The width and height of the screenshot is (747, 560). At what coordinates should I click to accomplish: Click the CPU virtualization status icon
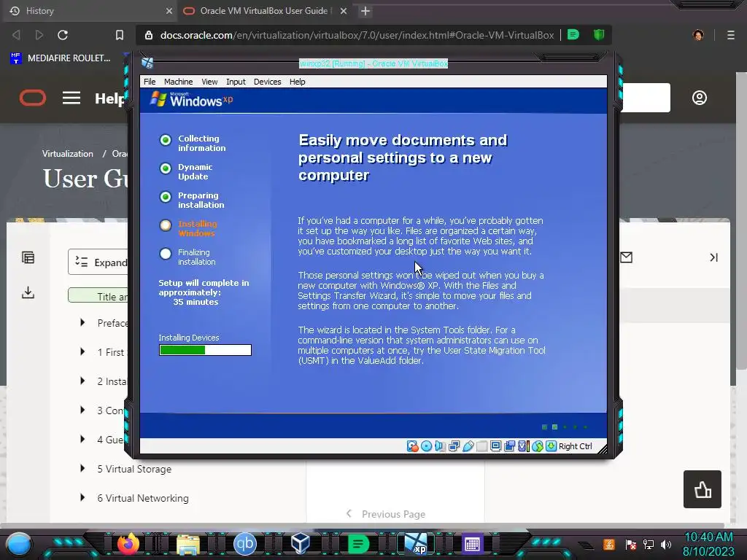(x=523, y=446)
